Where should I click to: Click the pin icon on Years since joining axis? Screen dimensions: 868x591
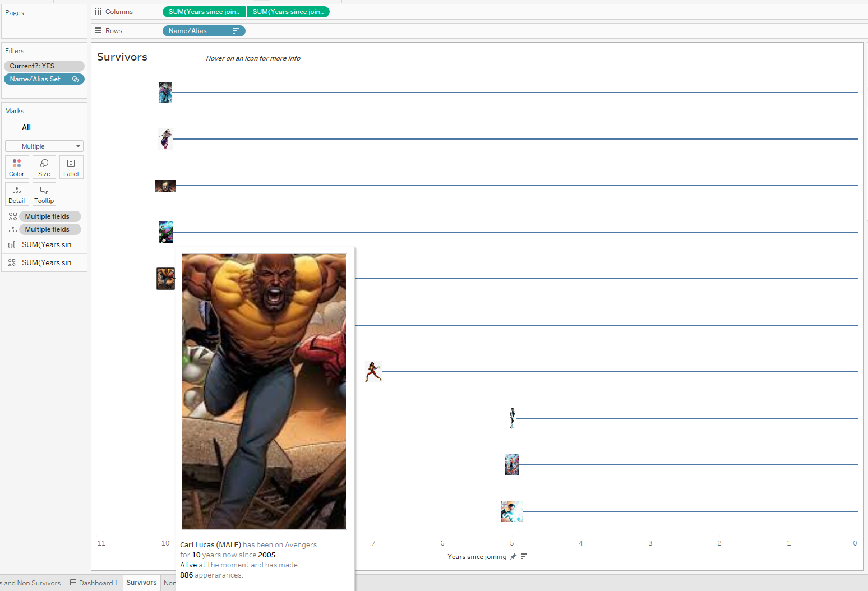[513, 557]
